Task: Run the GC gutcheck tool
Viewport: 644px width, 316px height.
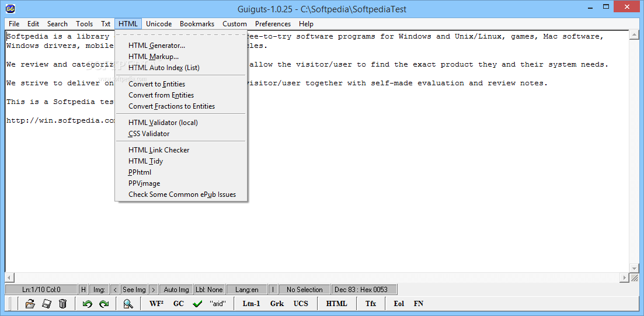Action: [178, 304]
